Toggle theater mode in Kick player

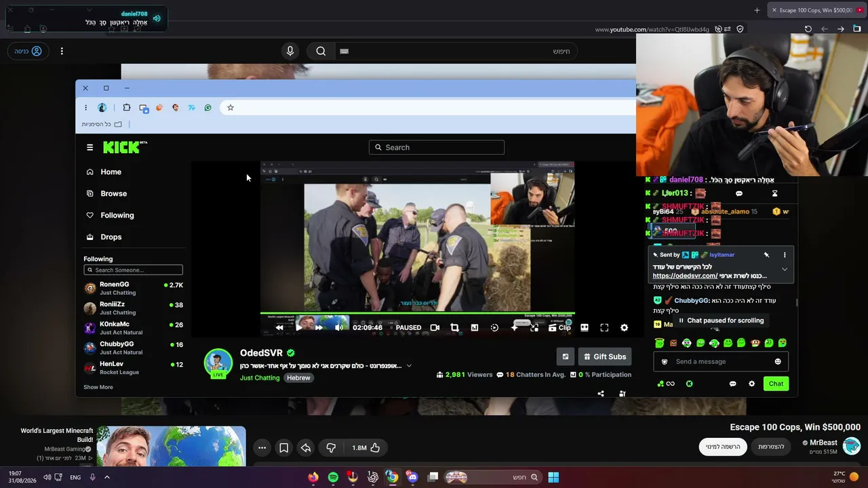pyautogui.click(x=585, y=327)
